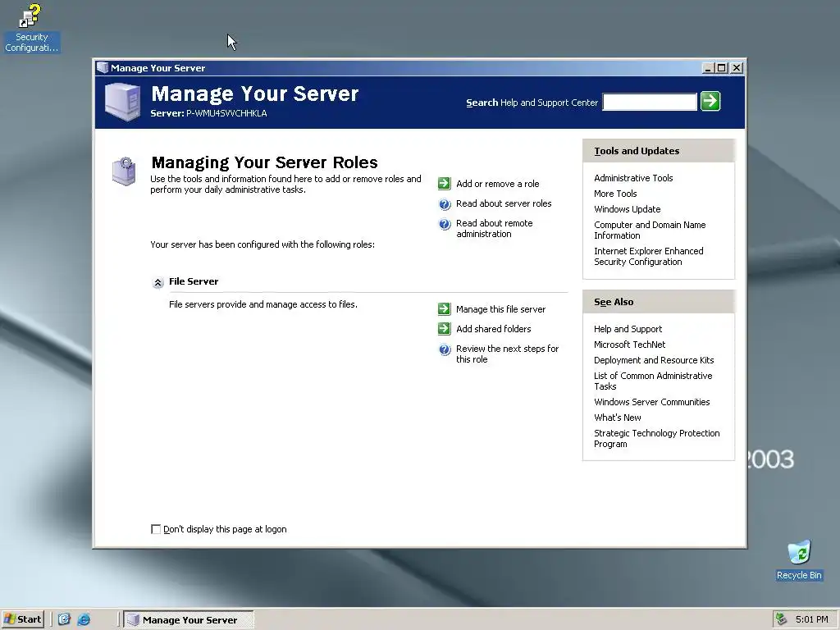Open Read about server roles link
The image size is (840, 630).
(x=504, y=203)
